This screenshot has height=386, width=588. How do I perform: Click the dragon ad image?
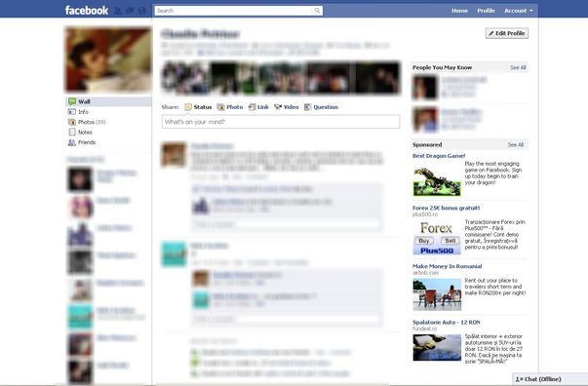[437, 181]
